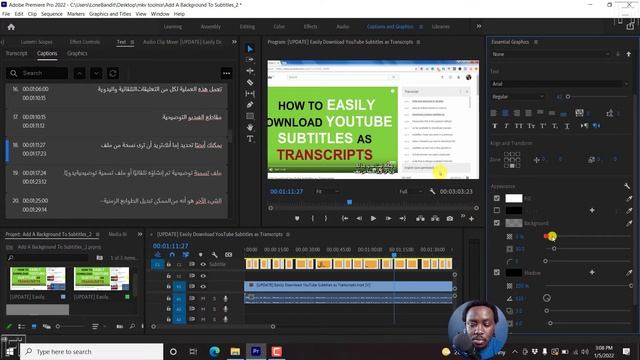Mute the first audio track M
Screen dimensions: 640x360
point(203,299)
